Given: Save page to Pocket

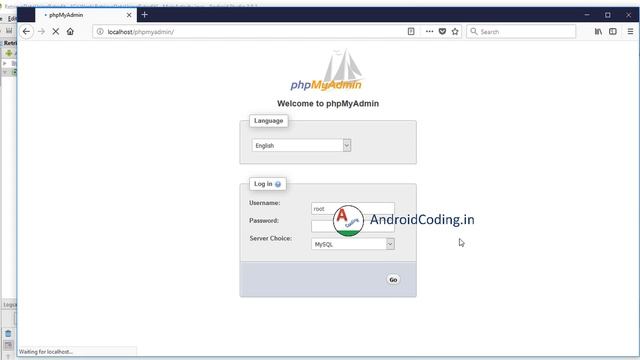Looking at the screenshot, I should [442, 31].
